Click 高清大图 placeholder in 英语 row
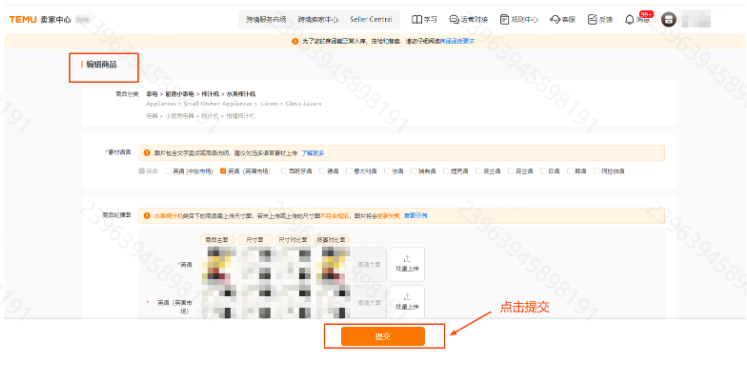747x366 pixels. (369, 264)
